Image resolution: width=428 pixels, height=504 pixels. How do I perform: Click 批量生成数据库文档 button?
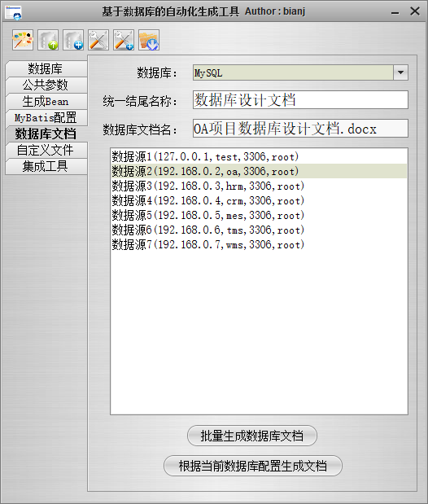click(x=252, y=436)
